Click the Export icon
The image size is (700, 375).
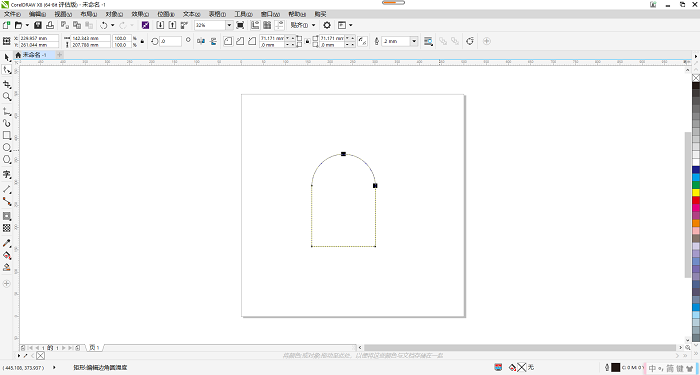[x=172, y=25]
